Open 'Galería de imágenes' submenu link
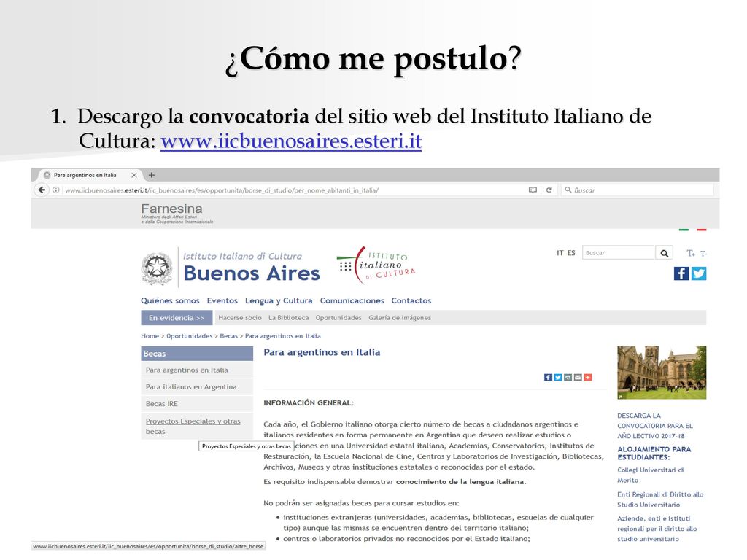The height and width of the screenshot is (560, 747). click(400, 318)
